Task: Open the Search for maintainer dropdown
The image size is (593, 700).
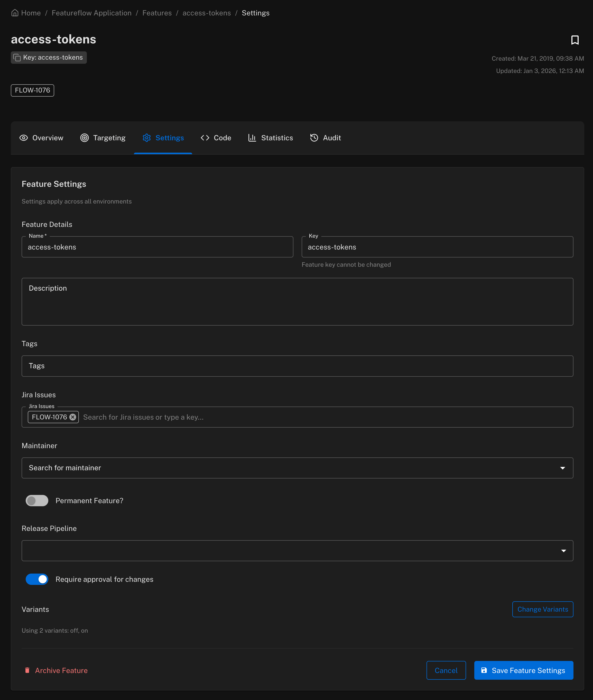Action: pos(297,468)
